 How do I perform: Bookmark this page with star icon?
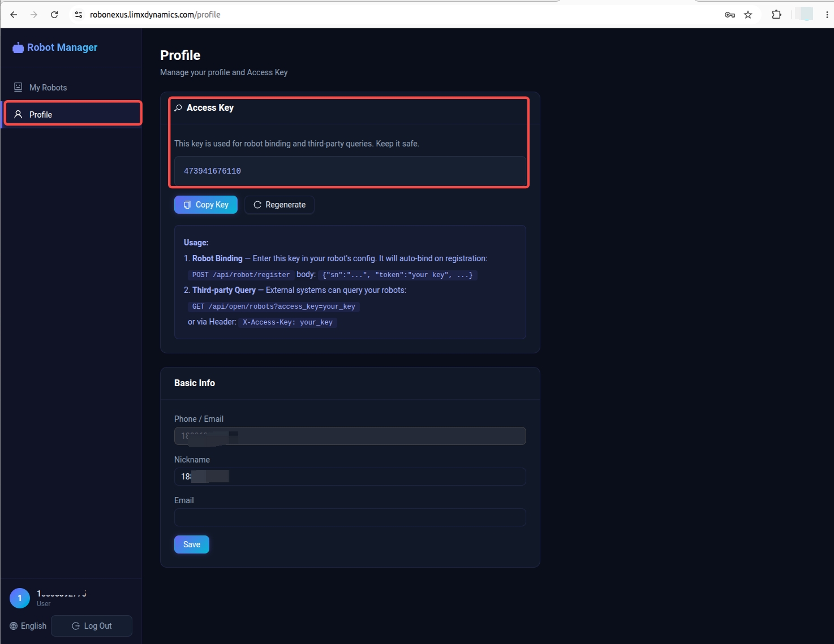tap(748, 15)
